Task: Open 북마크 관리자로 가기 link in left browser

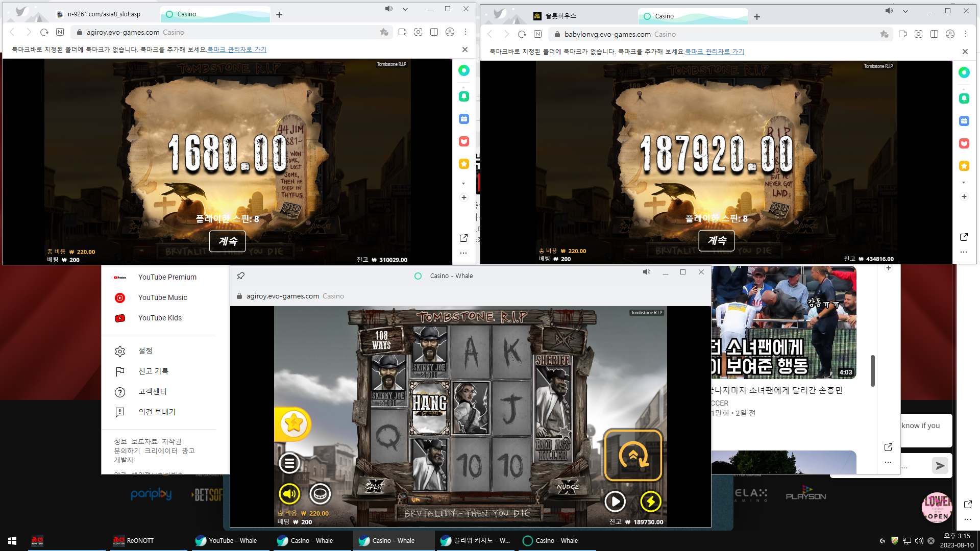Action: point(237,49)
